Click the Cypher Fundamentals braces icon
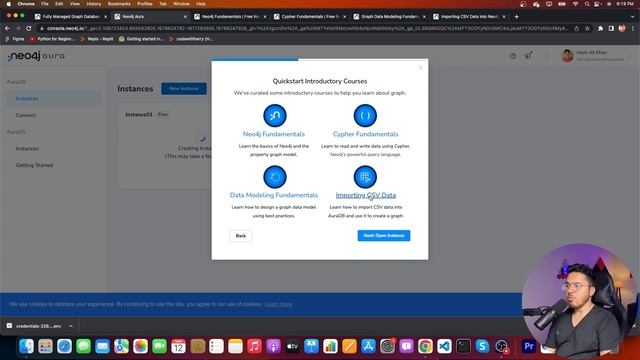The height and width of the screenshot is (360, 640). [x=365, y=116]
